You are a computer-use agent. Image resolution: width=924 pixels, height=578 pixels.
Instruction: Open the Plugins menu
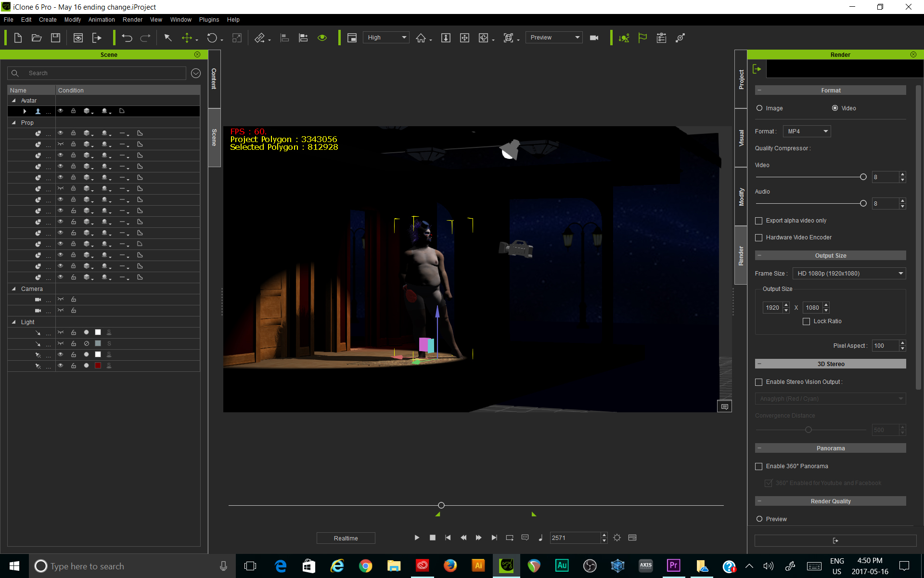[x=209, y=20]
